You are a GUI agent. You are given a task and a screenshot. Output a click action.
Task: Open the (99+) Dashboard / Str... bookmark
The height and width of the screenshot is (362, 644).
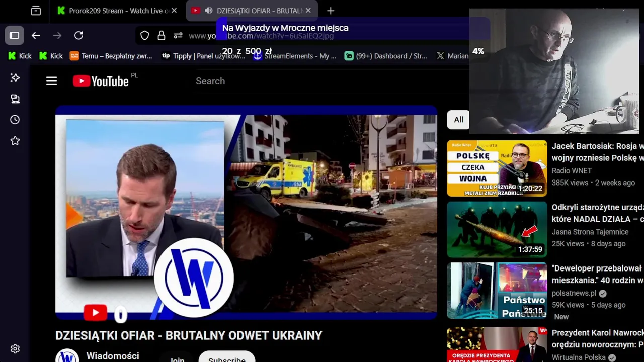[385, 56]
